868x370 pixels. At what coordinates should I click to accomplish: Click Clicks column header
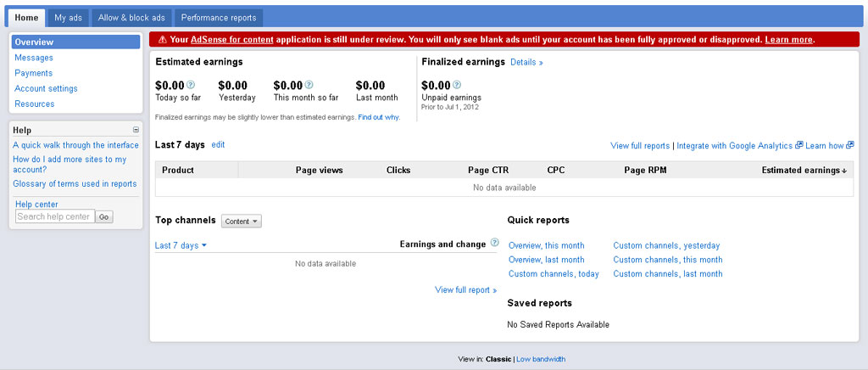click(398, 170)
